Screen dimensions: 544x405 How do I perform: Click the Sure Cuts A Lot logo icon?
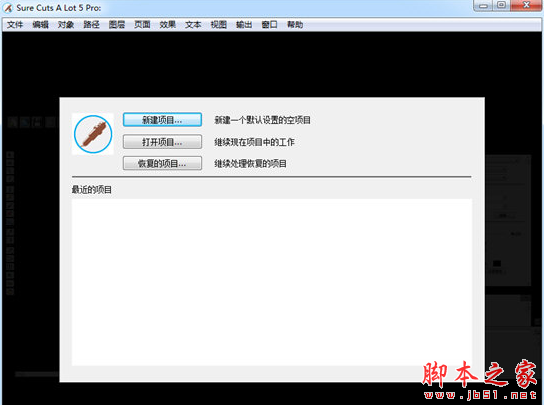[93, 134]
